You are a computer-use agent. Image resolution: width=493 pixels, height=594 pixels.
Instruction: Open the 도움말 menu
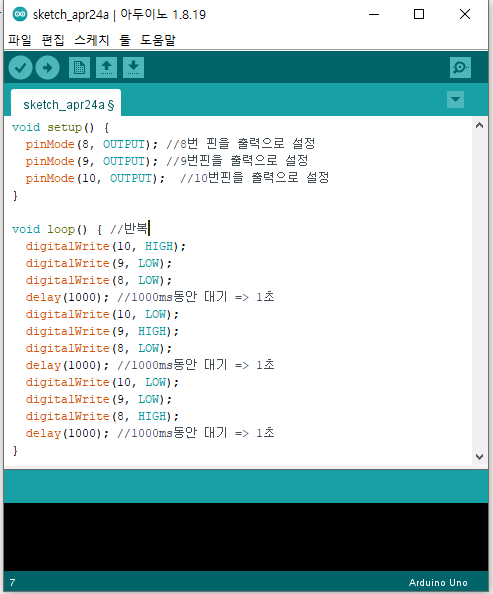click(x=158, y=40)
